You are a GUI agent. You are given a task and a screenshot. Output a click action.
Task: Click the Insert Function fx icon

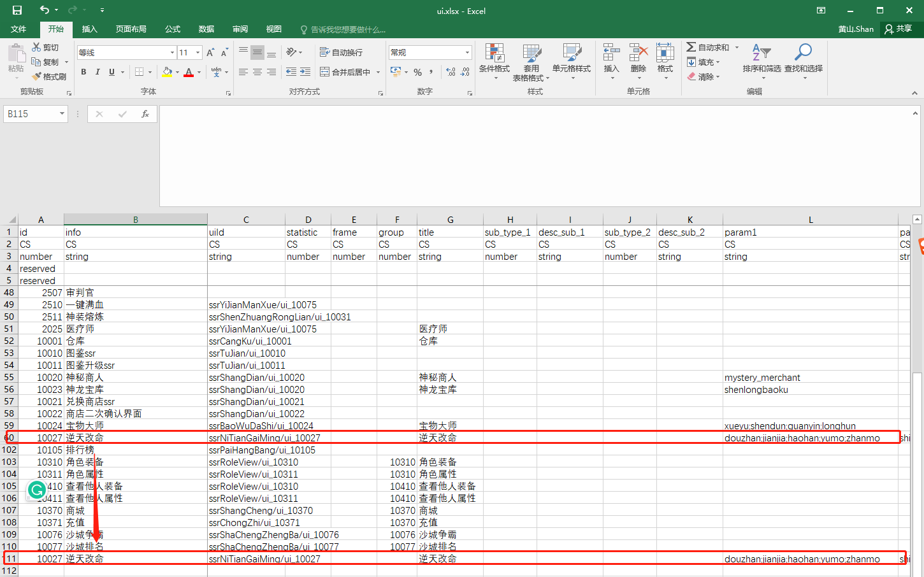click(145, 114)
